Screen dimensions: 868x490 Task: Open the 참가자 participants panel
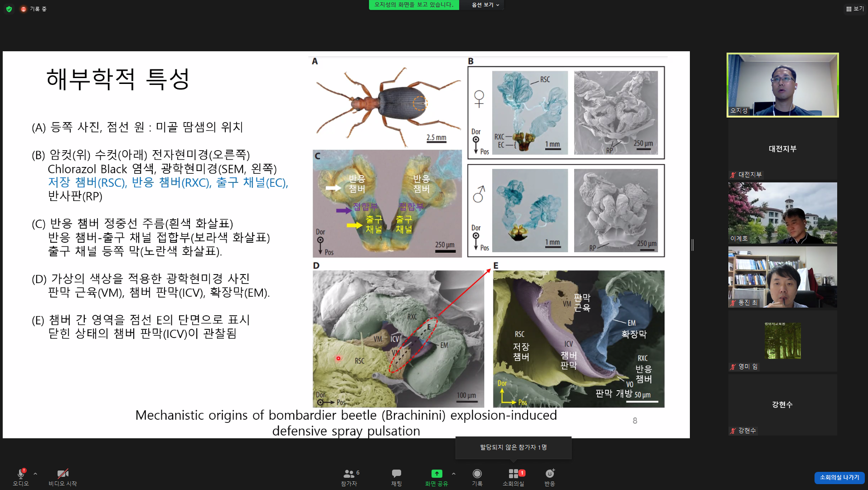tap(349, 477)
